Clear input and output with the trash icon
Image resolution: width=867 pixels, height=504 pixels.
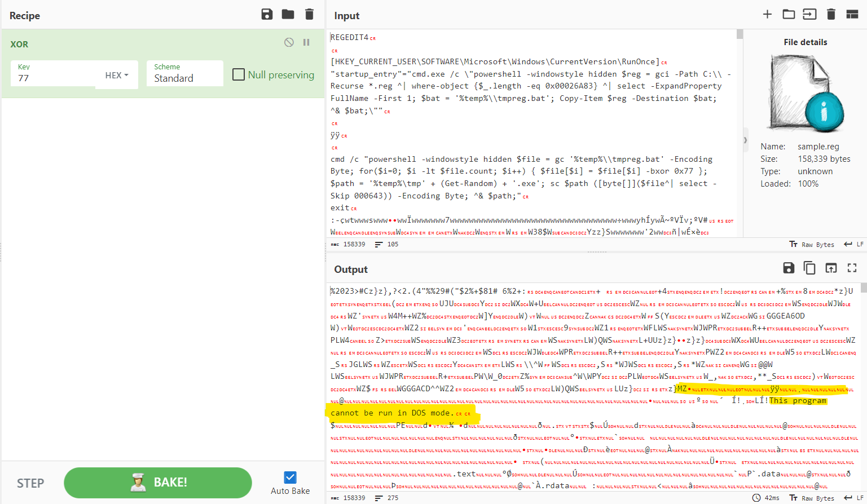[831, 15]
